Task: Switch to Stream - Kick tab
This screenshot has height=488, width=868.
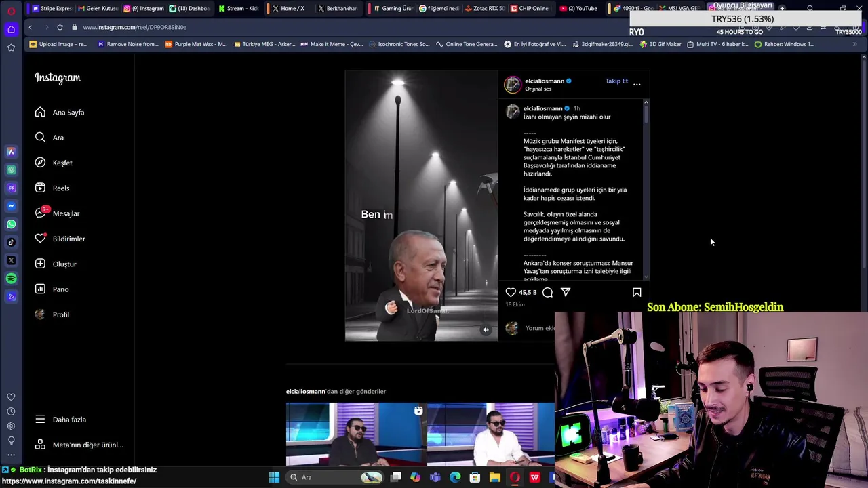Action: click(x=238, y=9)
